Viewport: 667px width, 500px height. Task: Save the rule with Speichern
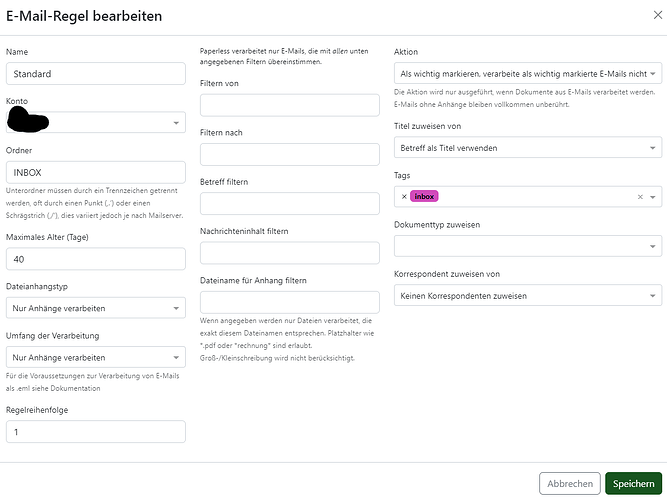[633, 483]
